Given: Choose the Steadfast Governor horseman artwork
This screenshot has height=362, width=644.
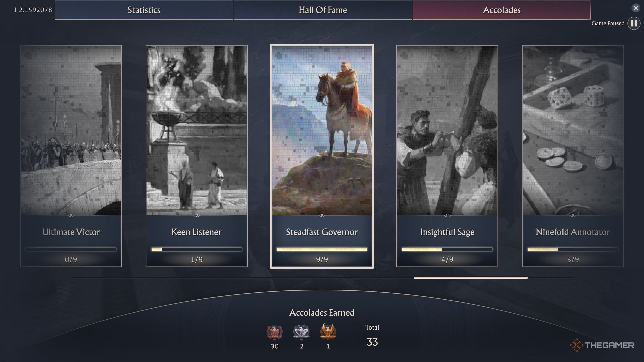Looking at the screenshot, I should (322, 130).
